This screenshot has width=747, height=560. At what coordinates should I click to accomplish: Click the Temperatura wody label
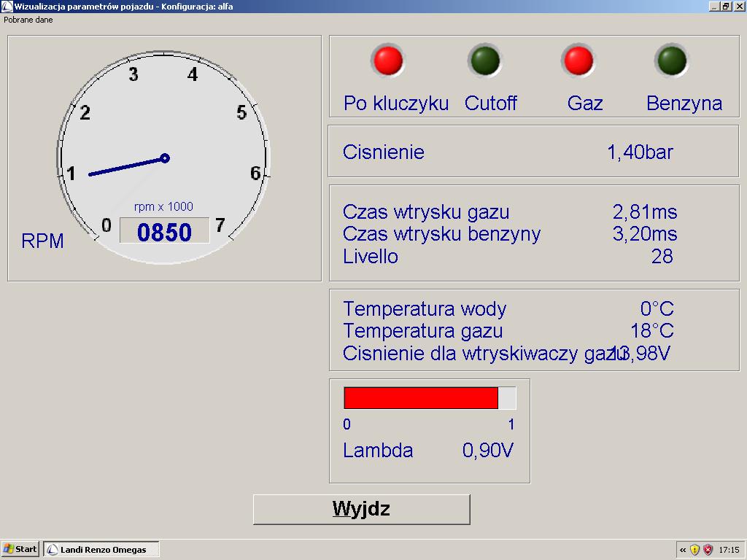pyautogui.click(x=425, y=309)
